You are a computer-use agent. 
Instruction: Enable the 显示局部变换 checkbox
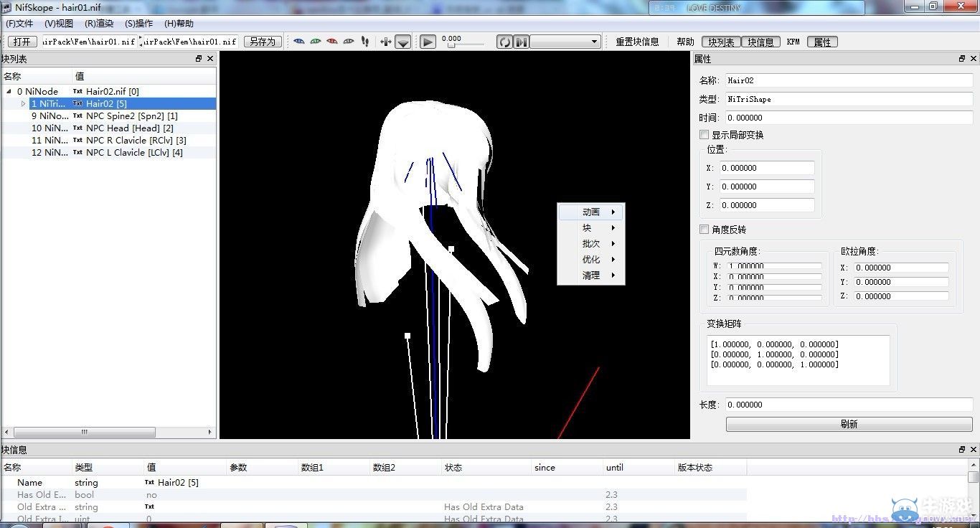pyautogui.click(x=704, y=135)
